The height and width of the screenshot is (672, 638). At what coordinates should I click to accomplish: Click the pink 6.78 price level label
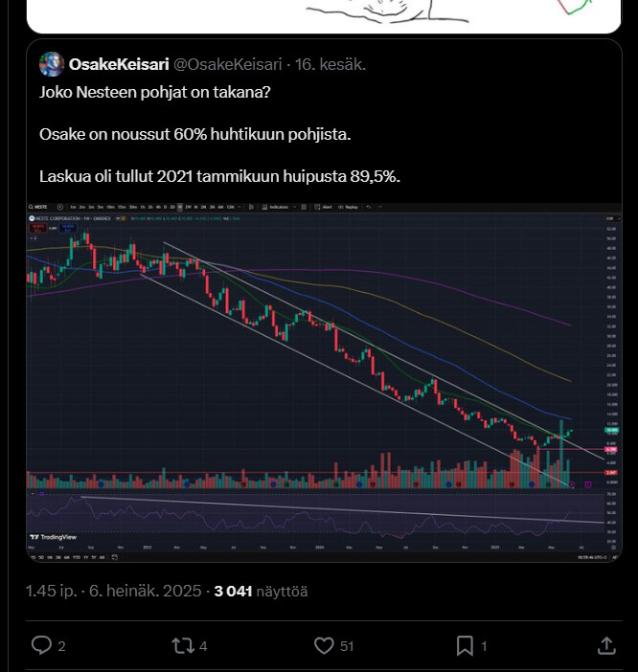point(611,450)
